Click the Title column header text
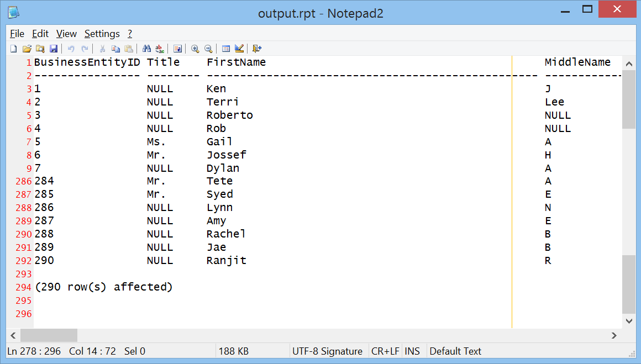This screenshot has height=364, width=641. (164, 62)
